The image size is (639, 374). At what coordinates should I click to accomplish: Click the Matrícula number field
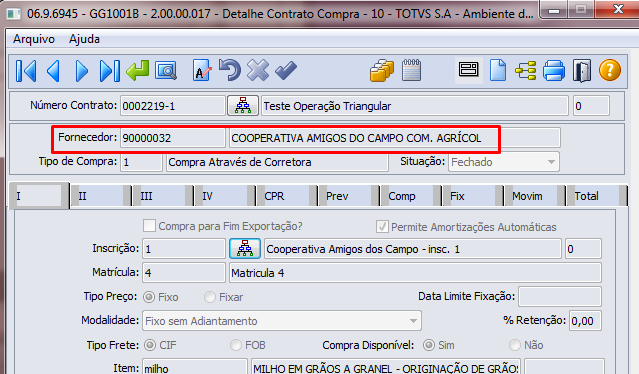click(183, 273)
